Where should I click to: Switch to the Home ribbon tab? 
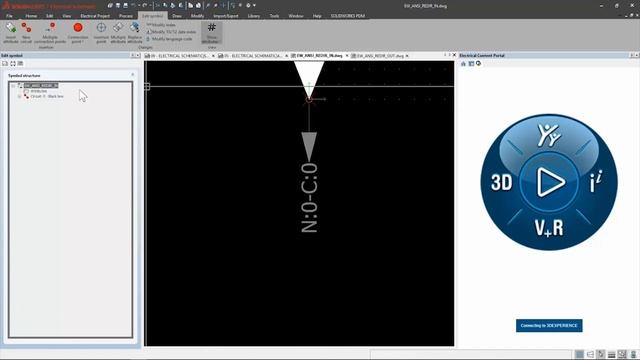pyautogui.click(x=31, y=16)
